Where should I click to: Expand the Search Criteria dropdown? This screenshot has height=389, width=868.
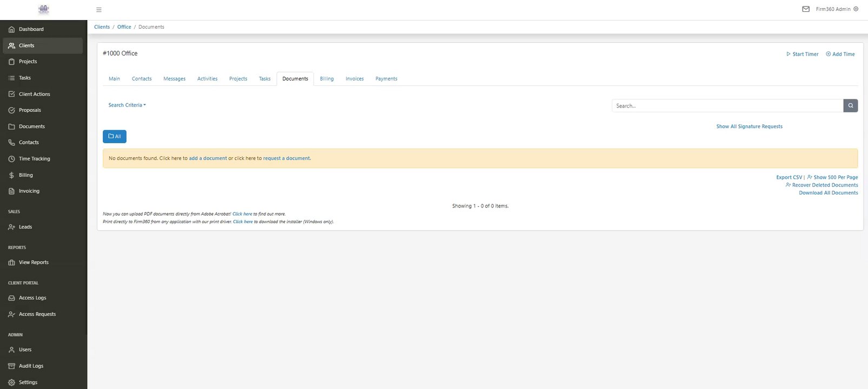[x=127, y=105]
